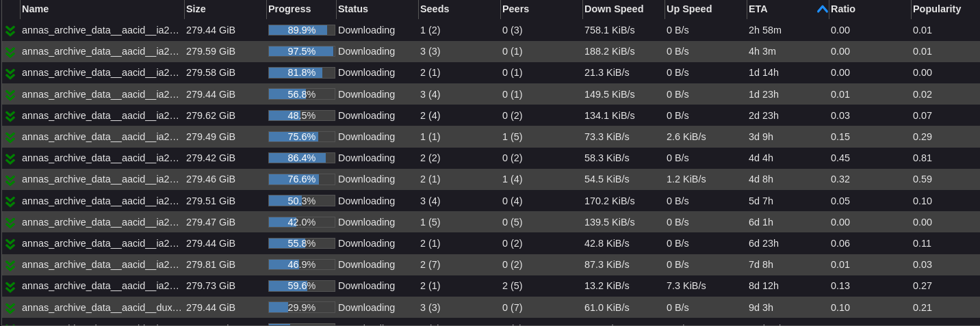The height and width of the screenshot is (326, 980).
Task: Click the 48.5% progress bar
Action: pos(301,116)
